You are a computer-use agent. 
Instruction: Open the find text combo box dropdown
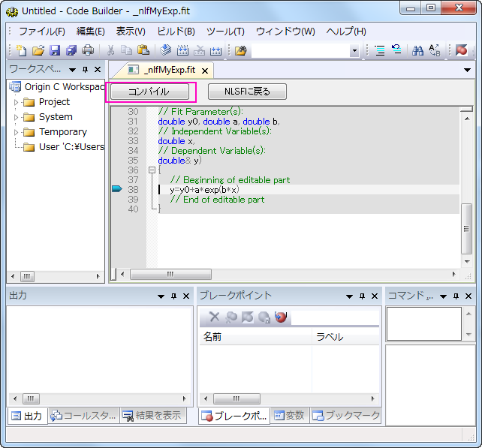point(354,50)
